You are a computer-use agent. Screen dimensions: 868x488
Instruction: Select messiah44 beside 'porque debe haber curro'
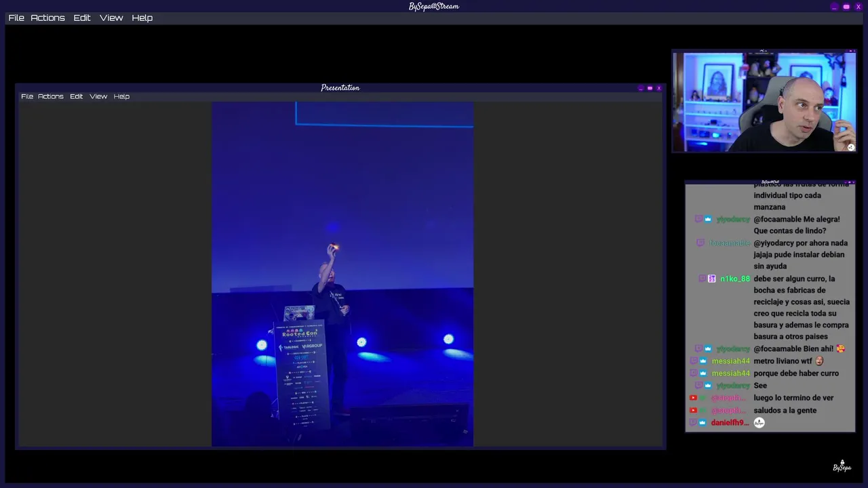click(731, 373)
